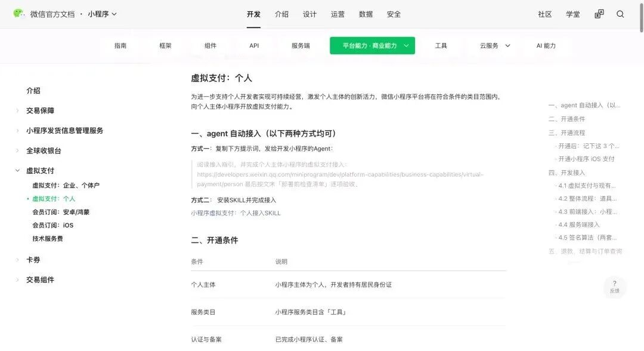The image size is (644, 351).
Task: Go to the 学堂 link
Action: pyautogui.click(x=572, y=14)
